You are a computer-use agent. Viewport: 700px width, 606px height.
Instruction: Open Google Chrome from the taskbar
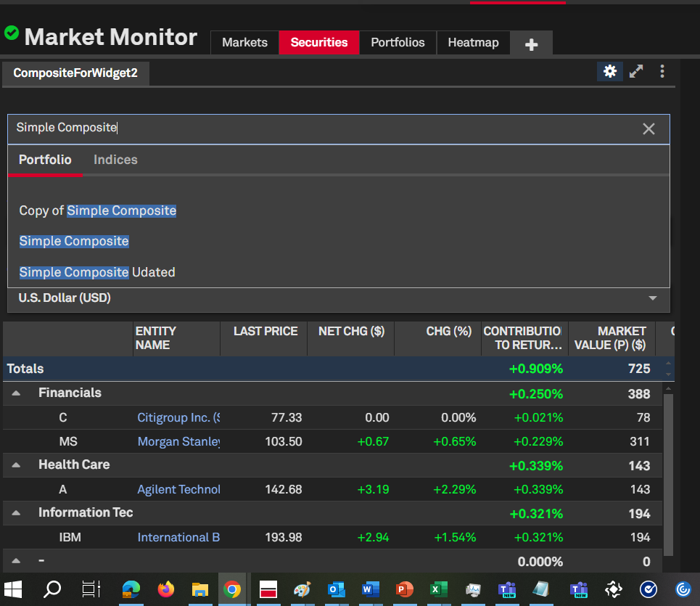(232, 589)
